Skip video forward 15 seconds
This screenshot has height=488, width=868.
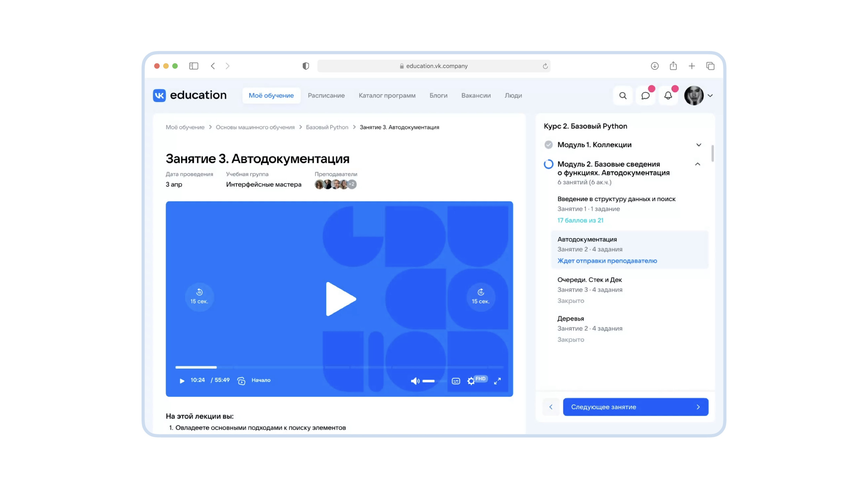[x=481, y=296]
